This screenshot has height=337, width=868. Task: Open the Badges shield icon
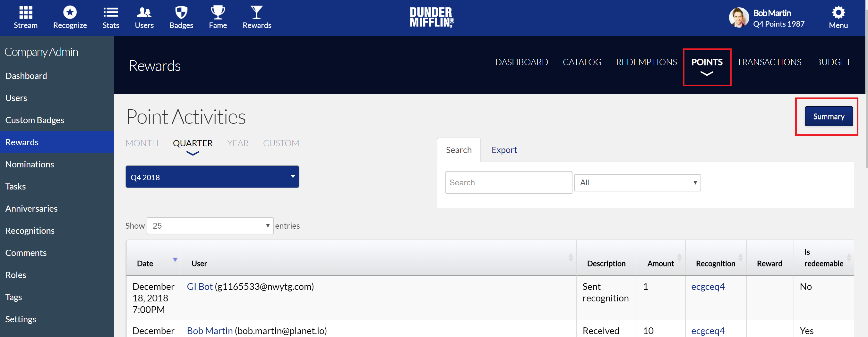tap(181, 13)
